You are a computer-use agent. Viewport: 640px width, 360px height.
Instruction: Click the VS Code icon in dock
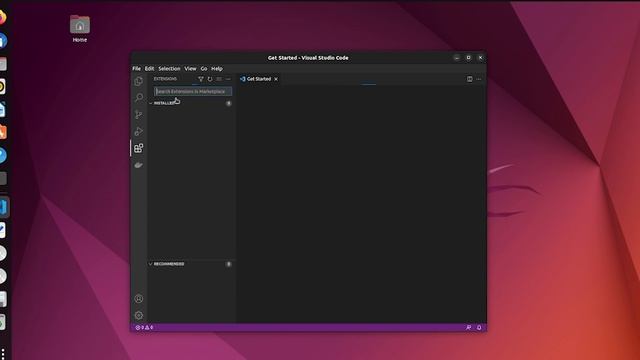click(3, 207)
